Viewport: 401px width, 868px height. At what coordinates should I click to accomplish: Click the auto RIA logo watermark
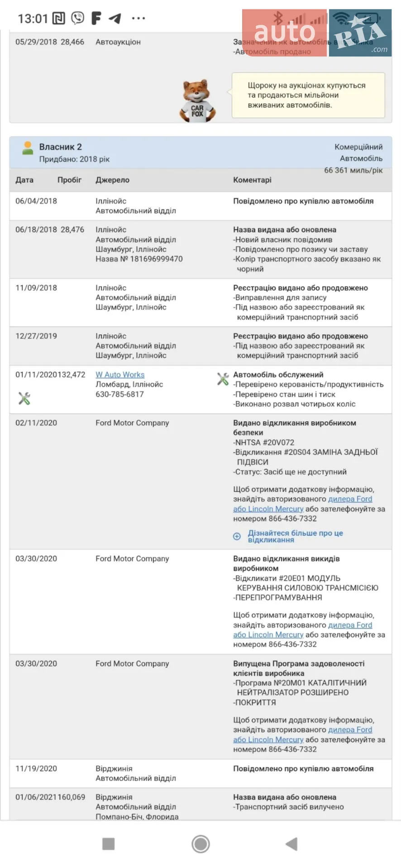[317, 33]
